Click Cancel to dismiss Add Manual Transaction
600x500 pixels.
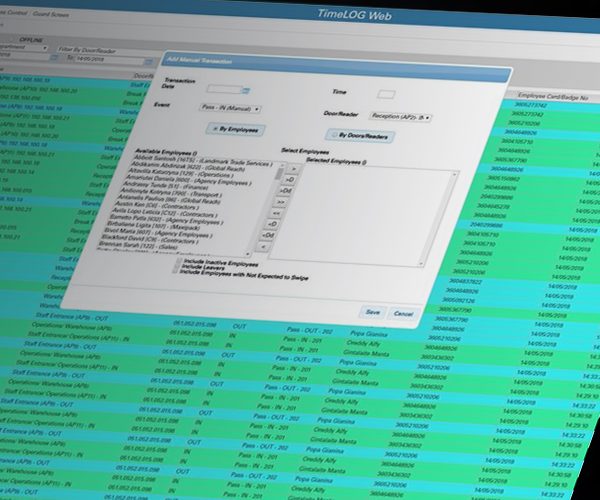[402, 313]
